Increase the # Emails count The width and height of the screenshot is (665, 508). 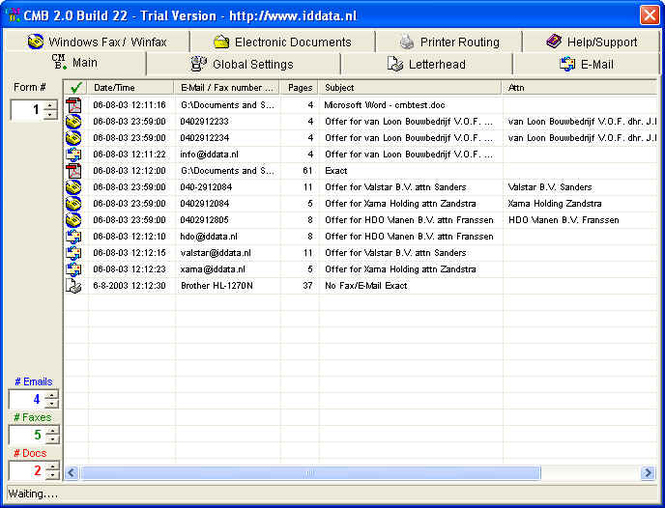tap(52, 395)
